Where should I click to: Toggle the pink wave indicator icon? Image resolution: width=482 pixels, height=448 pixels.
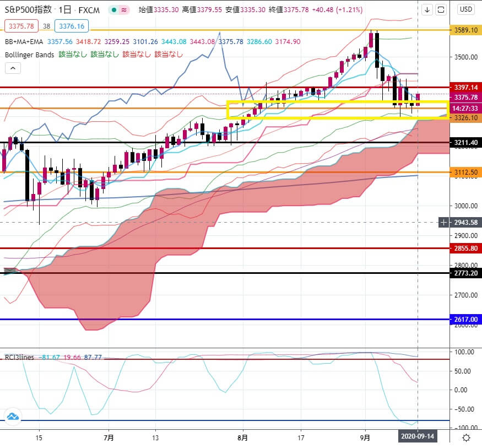(124, 10)
